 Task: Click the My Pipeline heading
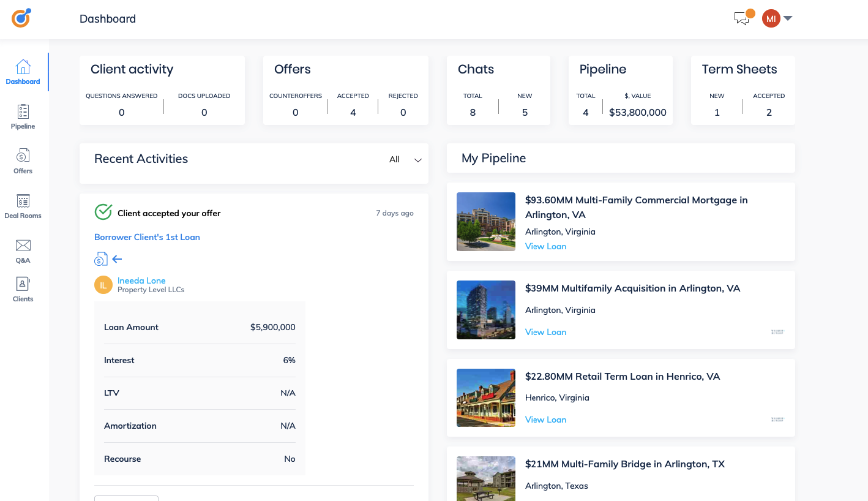[494, 159]
